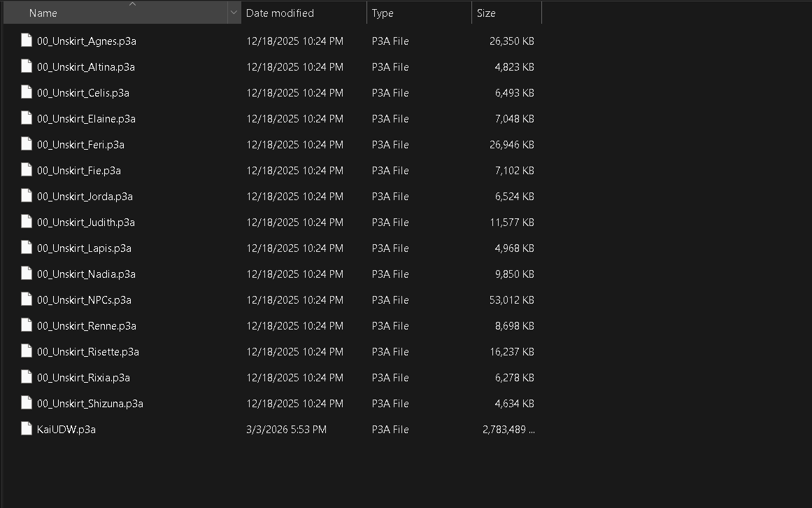
Task: Click the file icon beside 00_Unskirt_Feri.p3a
Action: coord(27,144)
